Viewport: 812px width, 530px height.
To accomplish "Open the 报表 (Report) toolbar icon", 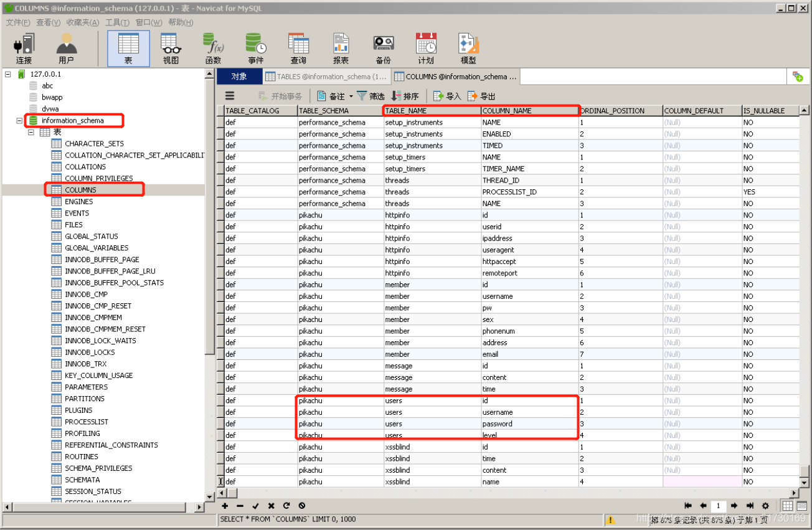I will (x=341, y=49).
